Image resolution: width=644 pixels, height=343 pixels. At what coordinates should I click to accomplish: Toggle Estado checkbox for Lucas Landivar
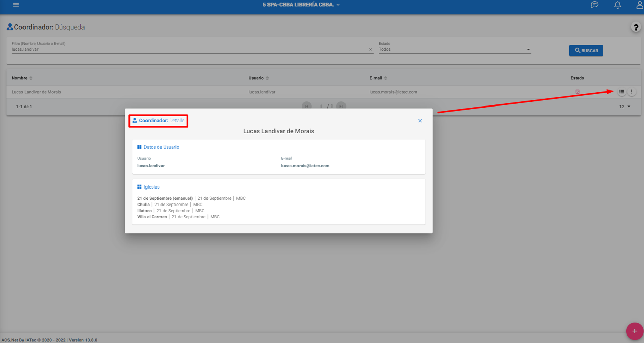(x=577, y=92)
